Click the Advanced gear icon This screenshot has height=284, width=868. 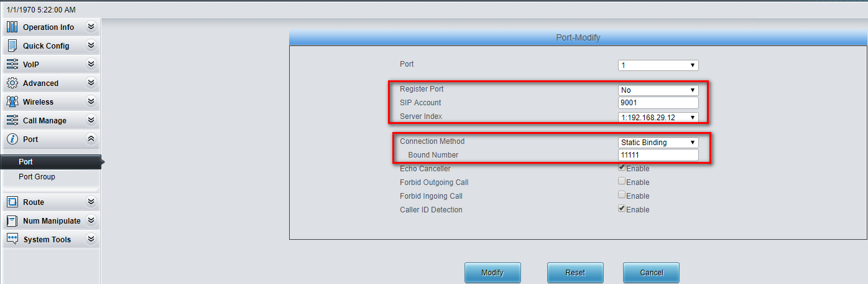(x=12, y=83)
